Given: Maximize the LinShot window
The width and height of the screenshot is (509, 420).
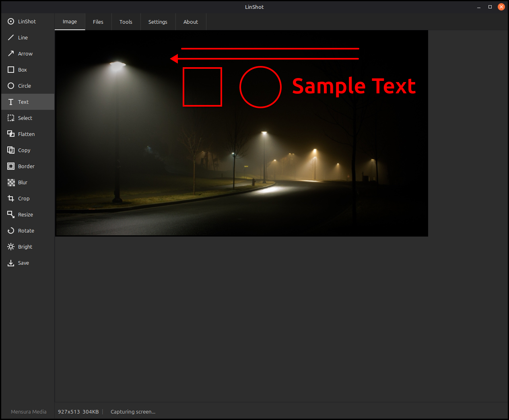Looking at the screenshot, I should pyautogui.click(x=490, y=7).
